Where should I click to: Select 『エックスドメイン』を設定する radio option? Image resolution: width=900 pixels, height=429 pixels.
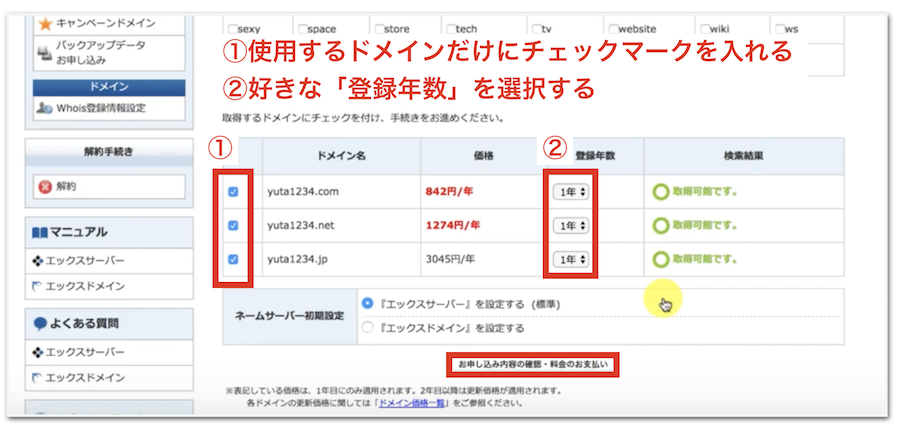(368, 327)
